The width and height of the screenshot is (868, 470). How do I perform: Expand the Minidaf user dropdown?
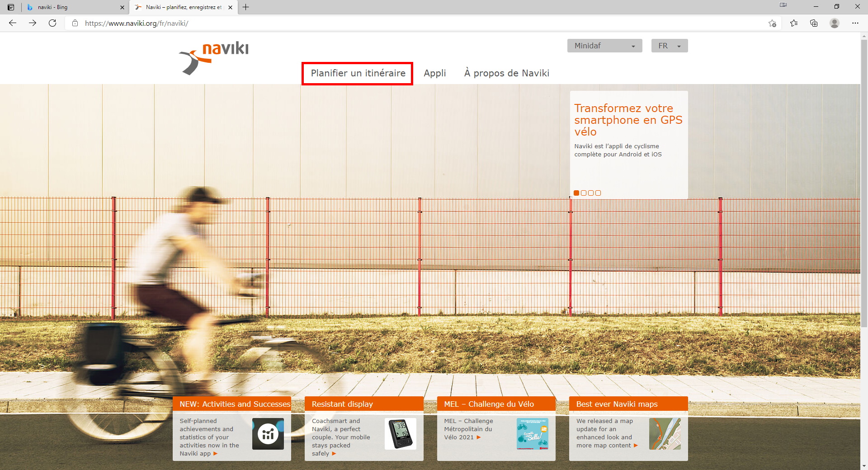(x=604, y=46)
